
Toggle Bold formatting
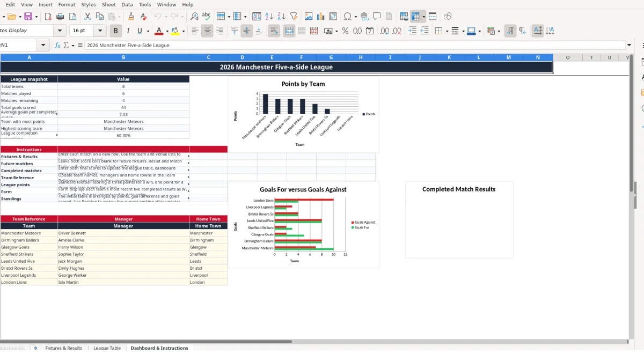[x=115, y=31]
